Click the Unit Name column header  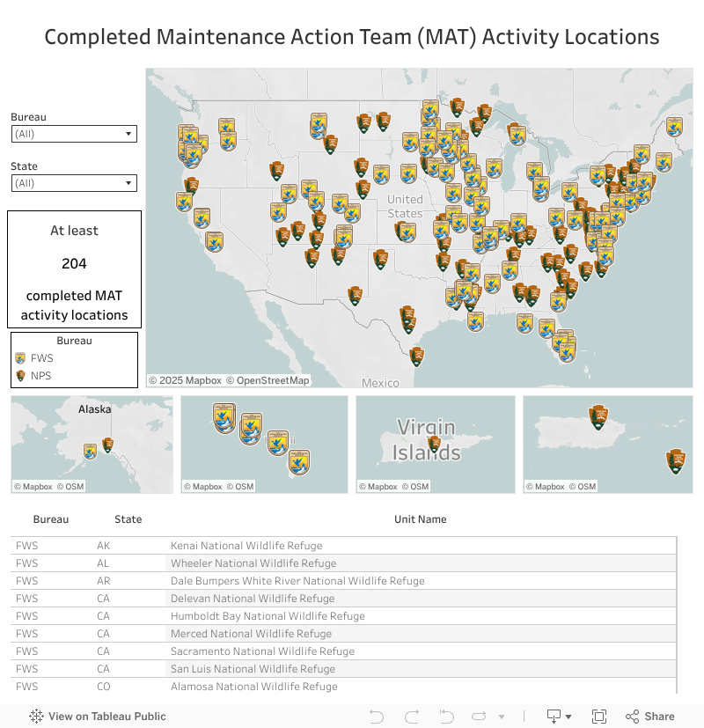(x=421, y=519)
